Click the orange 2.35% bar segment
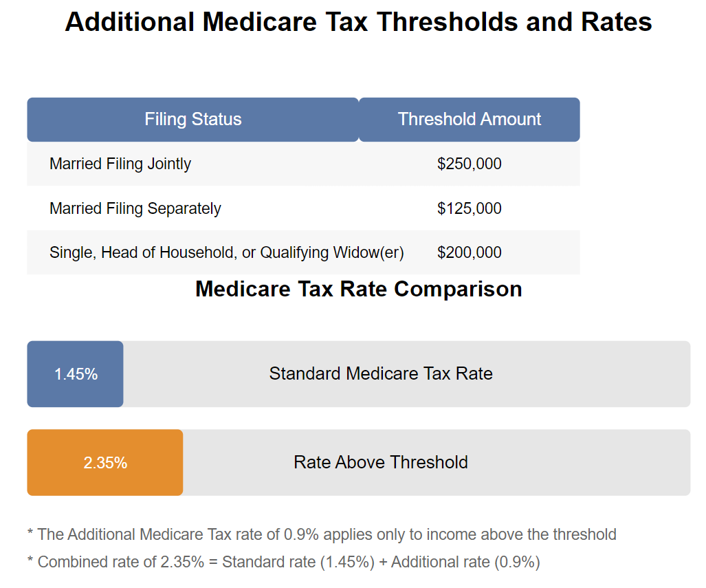 coord(105,463)
